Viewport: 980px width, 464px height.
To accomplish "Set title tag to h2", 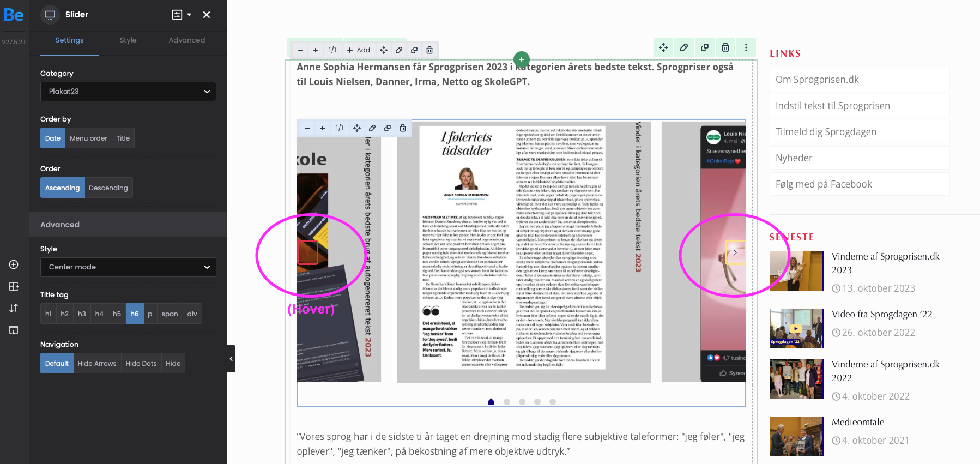I will (65, 314).
